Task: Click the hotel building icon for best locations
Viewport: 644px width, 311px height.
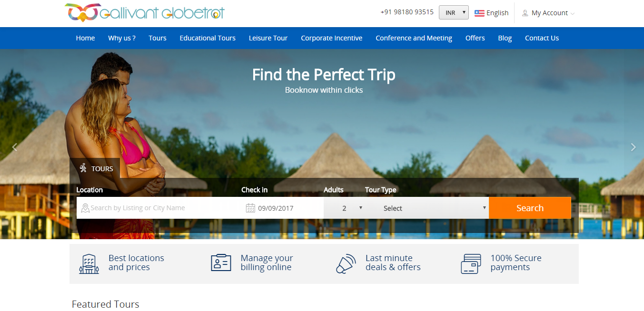Action: [x=89, y=263]
